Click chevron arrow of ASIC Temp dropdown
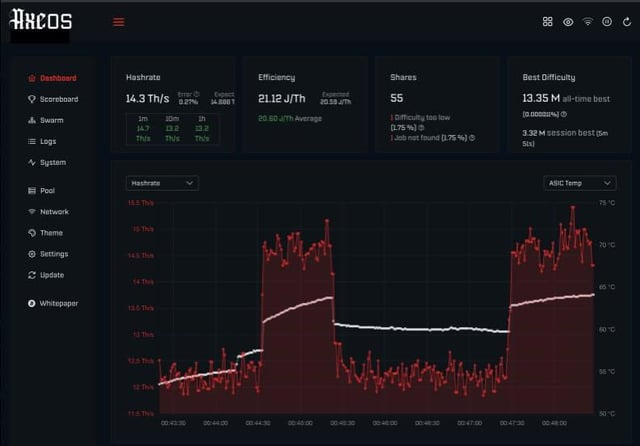This screenshot has width=640, height=446. tap(607, 183)
